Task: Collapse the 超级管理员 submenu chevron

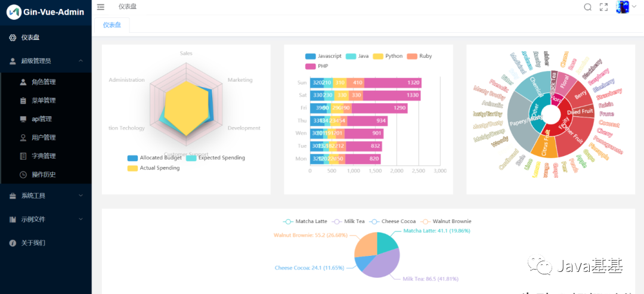Action: (x=81, y=61)
